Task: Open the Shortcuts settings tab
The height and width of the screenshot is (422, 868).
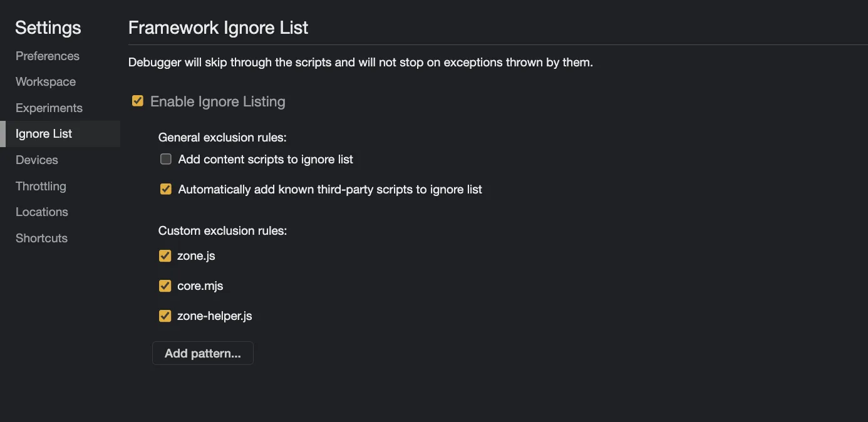Action: [x=41, y=239]
